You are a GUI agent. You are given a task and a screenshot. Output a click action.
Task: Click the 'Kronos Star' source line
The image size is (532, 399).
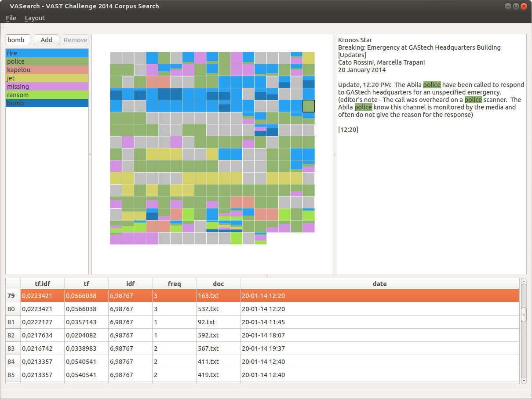(355, 40)
